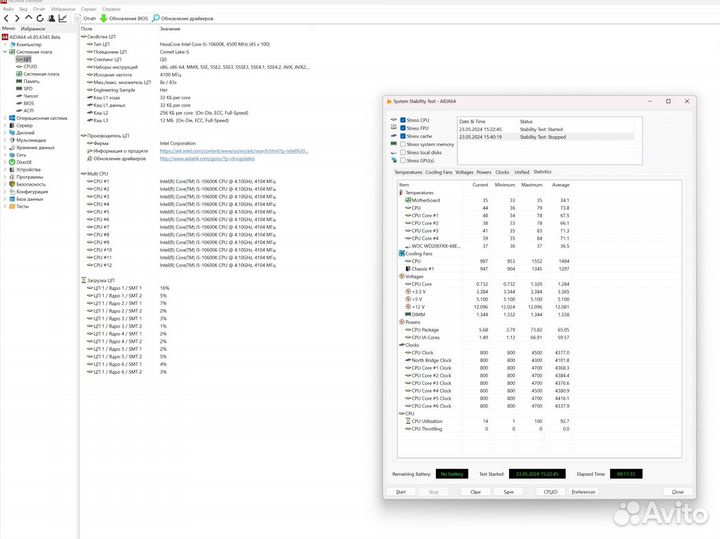Select DirectX item in the sidebar tree

coord(24,161)
